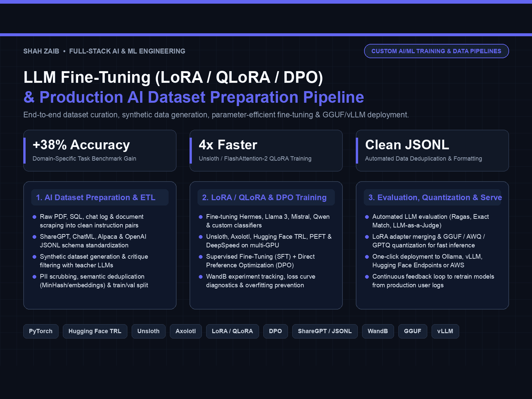Click the vLLM tag chip
Image resolution: width=532 pixels, height=399 pixels.
click(445, 331)
